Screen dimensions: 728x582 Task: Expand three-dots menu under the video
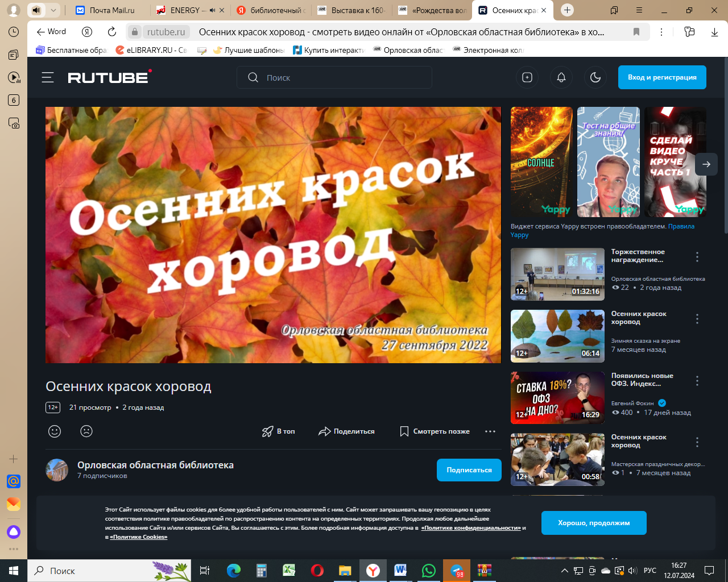[490, 431]
